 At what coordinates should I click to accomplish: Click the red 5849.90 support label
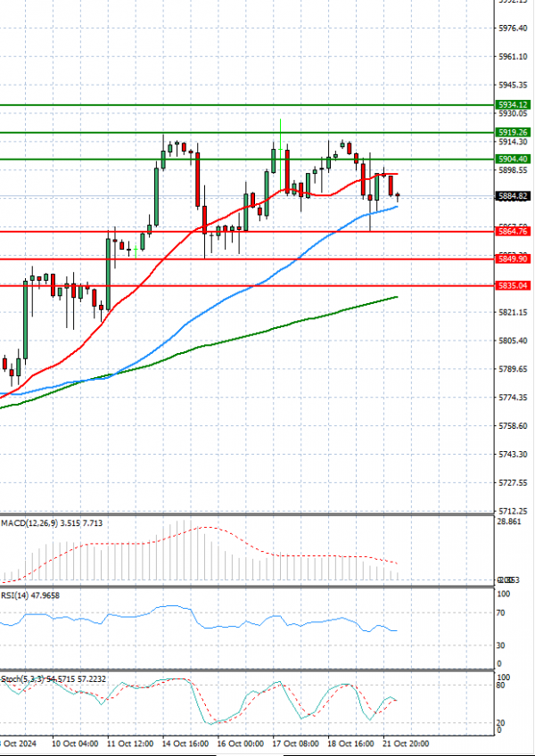pyautogui.click(x=514, y=259)
